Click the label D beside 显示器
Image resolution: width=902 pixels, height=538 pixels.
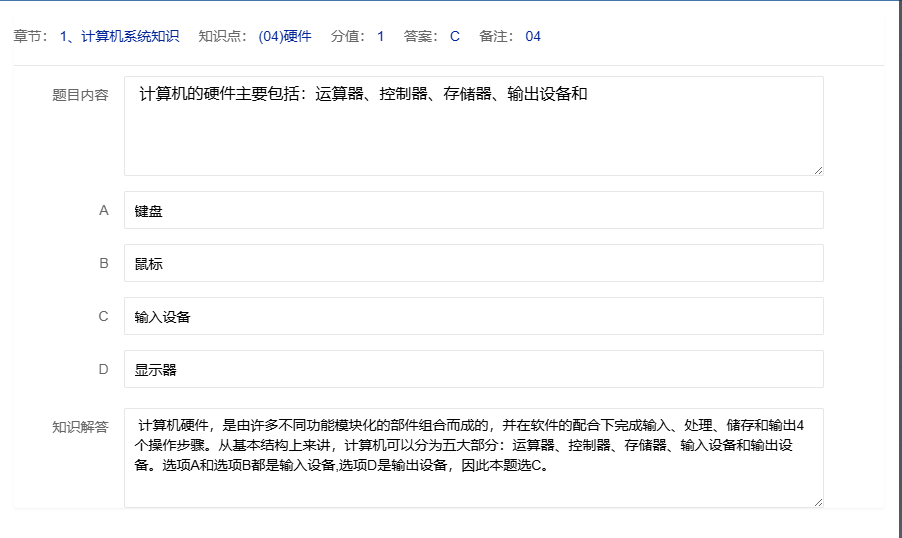pyautogui.click(x=103, y=370)
